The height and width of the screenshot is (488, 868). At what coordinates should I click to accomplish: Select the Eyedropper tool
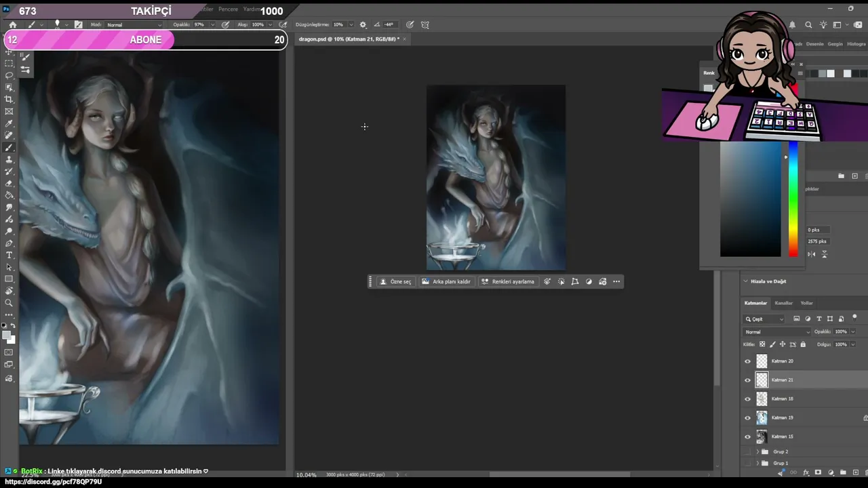click(x=9, y=124)
